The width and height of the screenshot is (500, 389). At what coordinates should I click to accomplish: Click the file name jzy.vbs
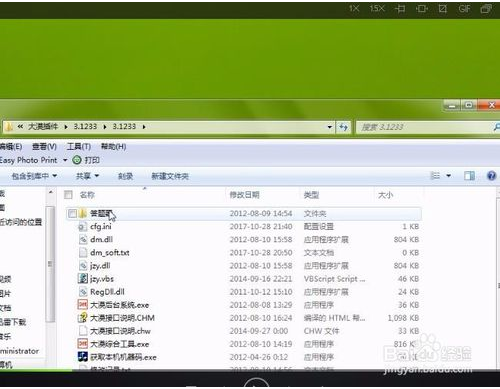pos(102,279)
